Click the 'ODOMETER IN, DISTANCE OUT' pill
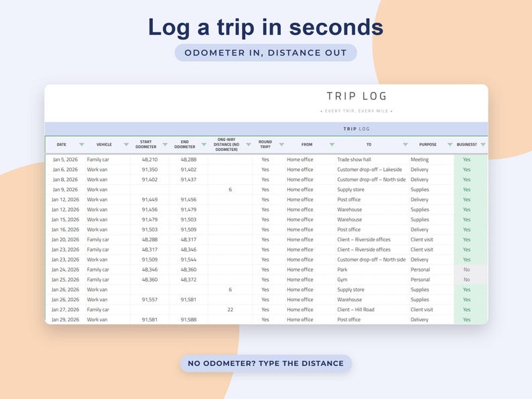The width and height of the screenshot is (532, 399). tap(265, 53)
